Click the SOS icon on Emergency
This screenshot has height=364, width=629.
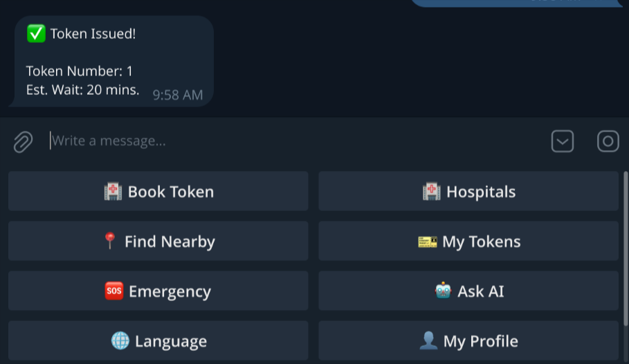pyautogui.click(x=113, y=291)
